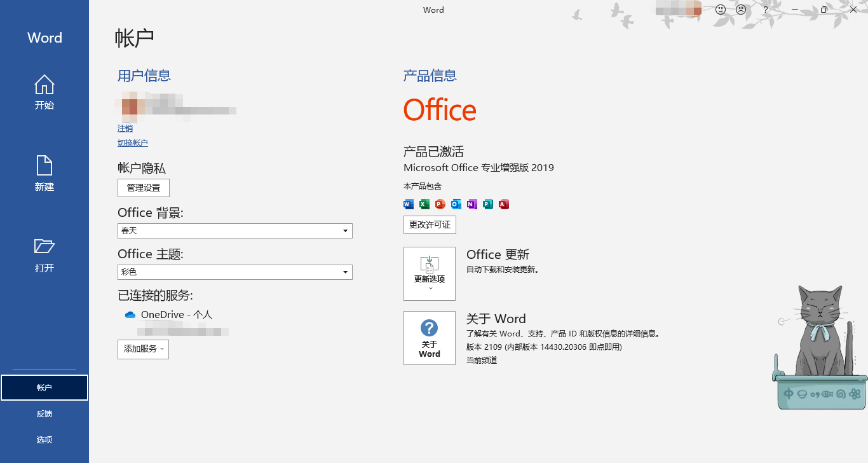Screen dimensions: 868x463
Task: Switch to the 选项 menu item
Action: tap(44, 439)
